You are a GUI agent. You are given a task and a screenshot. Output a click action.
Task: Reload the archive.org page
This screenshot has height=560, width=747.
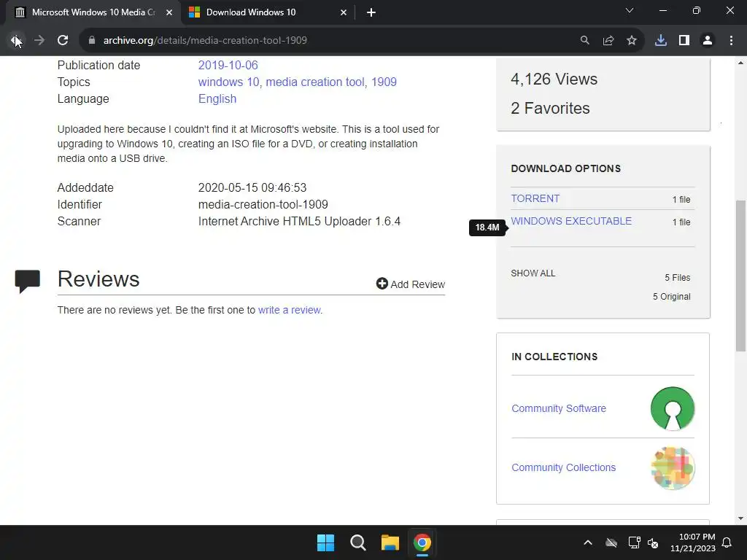pos(63,41)
